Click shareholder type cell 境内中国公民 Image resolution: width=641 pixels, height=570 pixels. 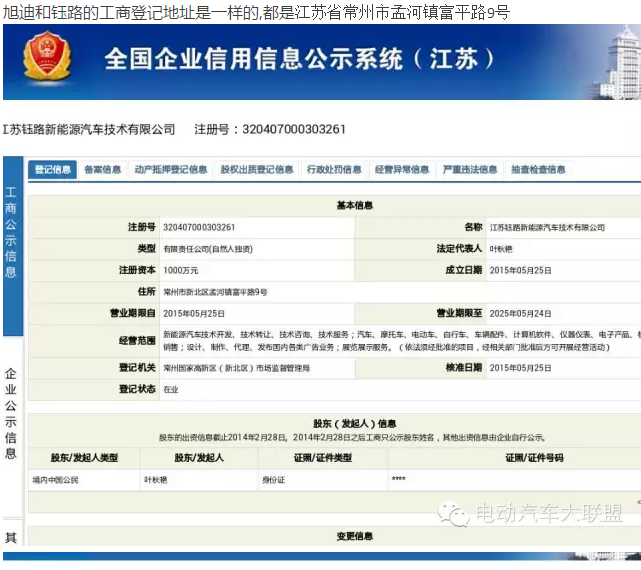55,480
